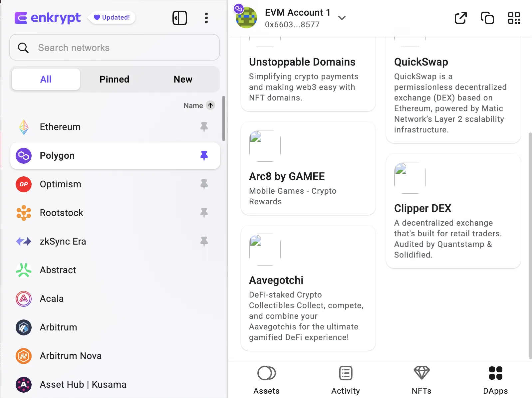Select the Arbitrum Nova network name
The height and width of the screenshot is (398, 532).
click(x=71, y=356)
